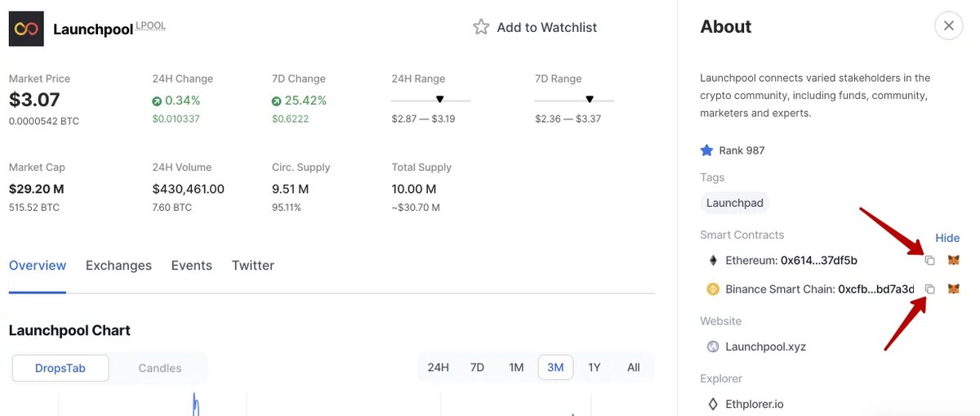Hide the Smart Contracts list
Screen dimensions: 980x416
coord(947,238)
